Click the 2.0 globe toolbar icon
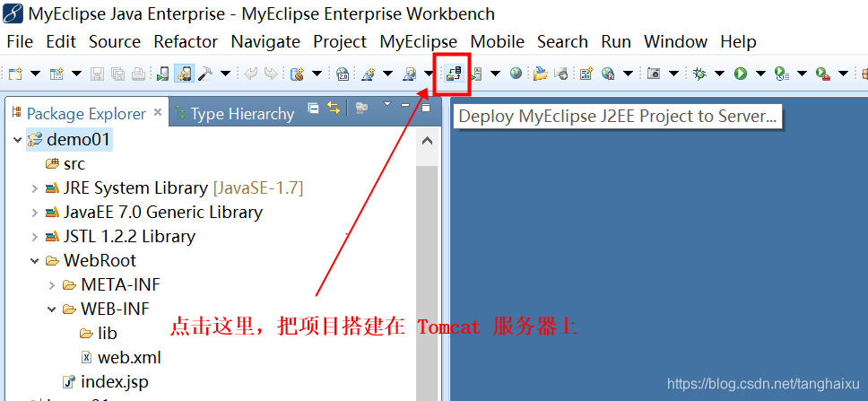The image size is (868, 401). (343, 73)
